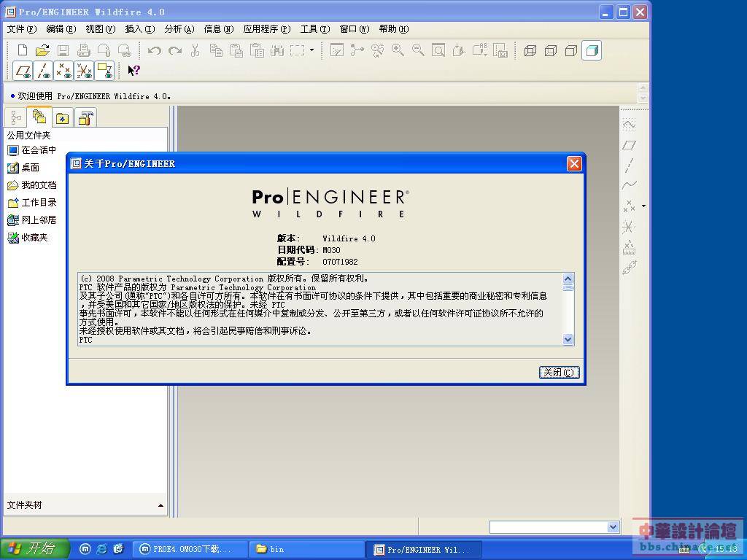Launch Internet Explorer from quick launch

(x=101, y=549)
